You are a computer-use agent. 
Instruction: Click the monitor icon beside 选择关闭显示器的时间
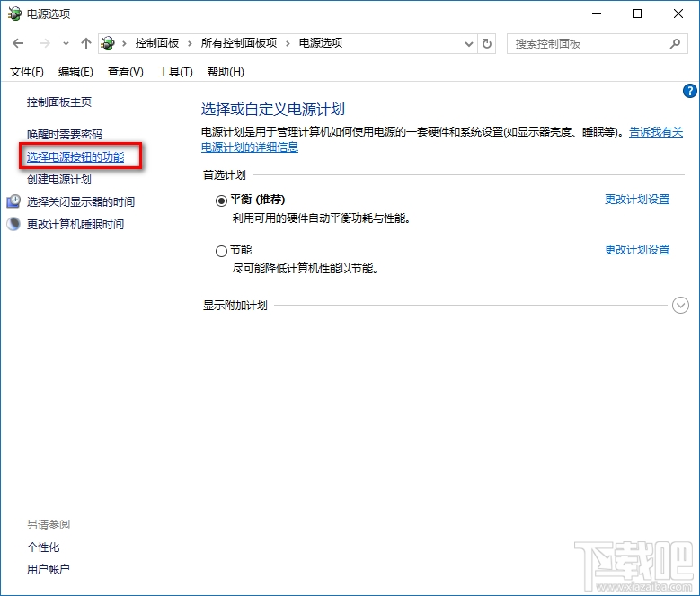(x=13, y=202)
